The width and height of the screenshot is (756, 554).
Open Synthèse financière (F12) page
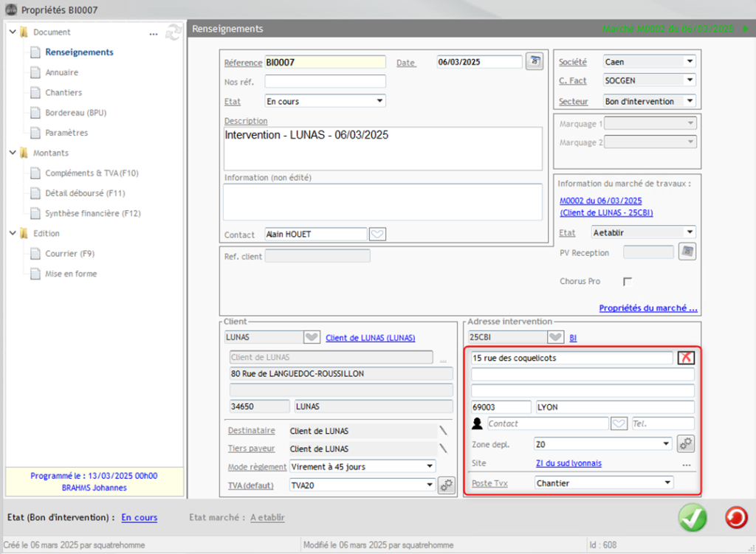pos(92,213)
